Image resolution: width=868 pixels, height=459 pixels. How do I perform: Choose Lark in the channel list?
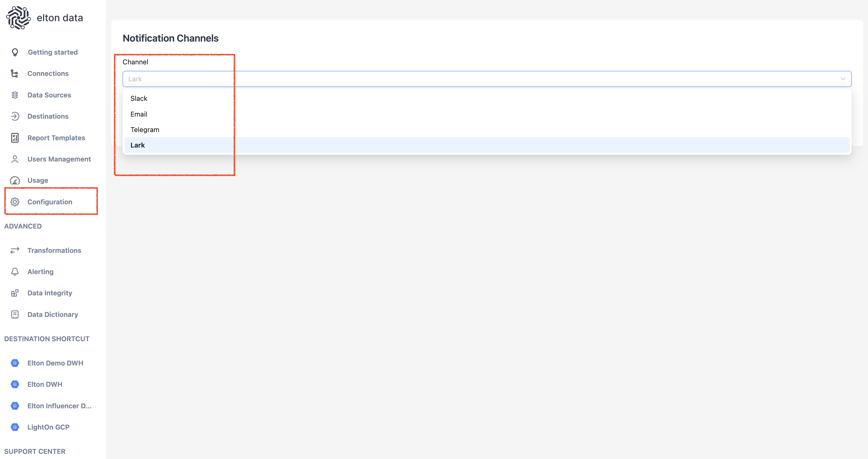487,145
